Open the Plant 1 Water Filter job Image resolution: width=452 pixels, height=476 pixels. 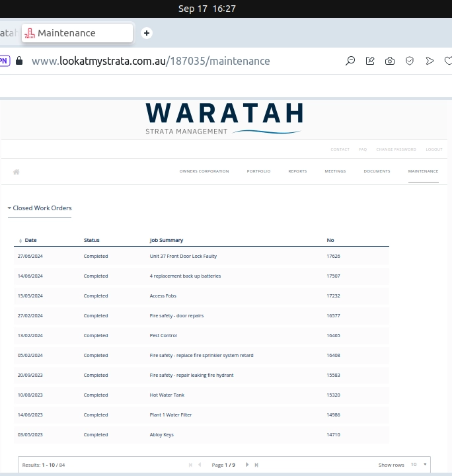click(x=170, y=415)
